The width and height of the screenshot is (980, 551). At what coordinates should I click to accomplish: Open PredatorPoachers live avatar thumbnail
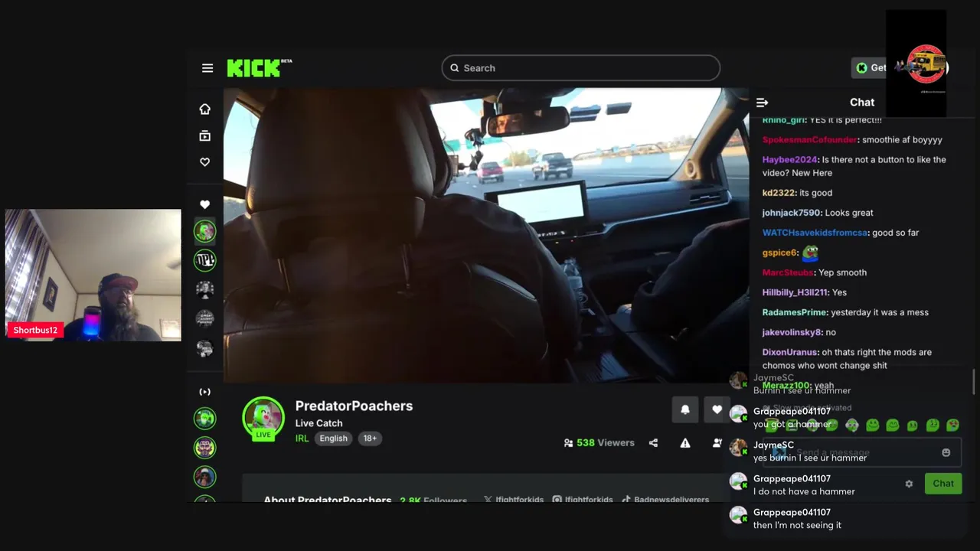point(263,418)
